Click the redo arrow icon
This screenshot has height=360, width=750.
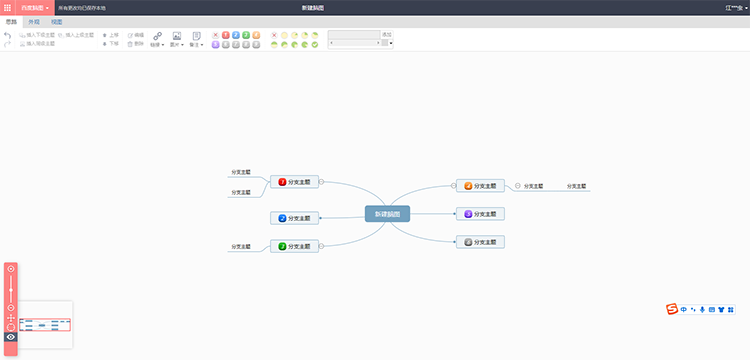click(7, 44)
